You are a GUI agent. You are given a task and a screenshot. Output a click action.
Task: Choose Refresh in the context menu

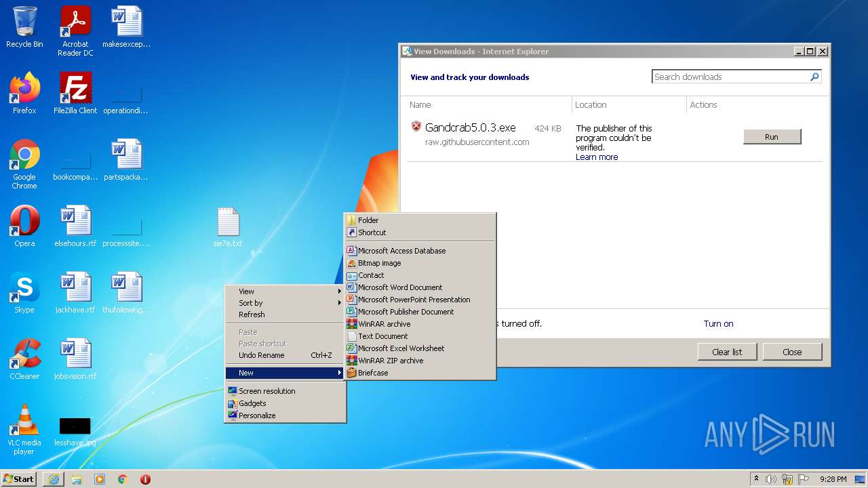(x=285, y=314)
